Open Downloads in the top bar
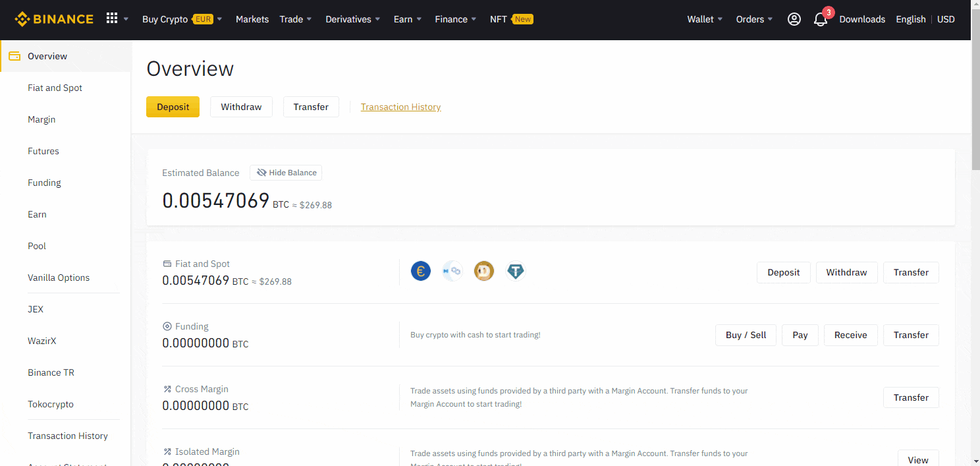 pos(862,19)
